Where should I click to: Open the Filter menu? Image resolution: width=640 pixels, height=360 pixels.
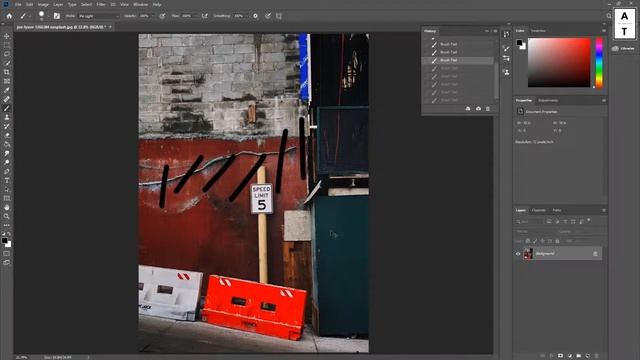click(x=101, y=4)
